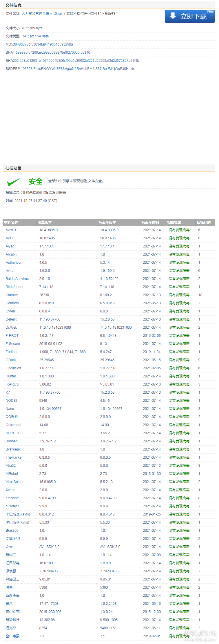The height and width of the screenshot is (644, 219).
Task: Click the AVG engine name
Action: pyautogui.click(x=9, y=238)
